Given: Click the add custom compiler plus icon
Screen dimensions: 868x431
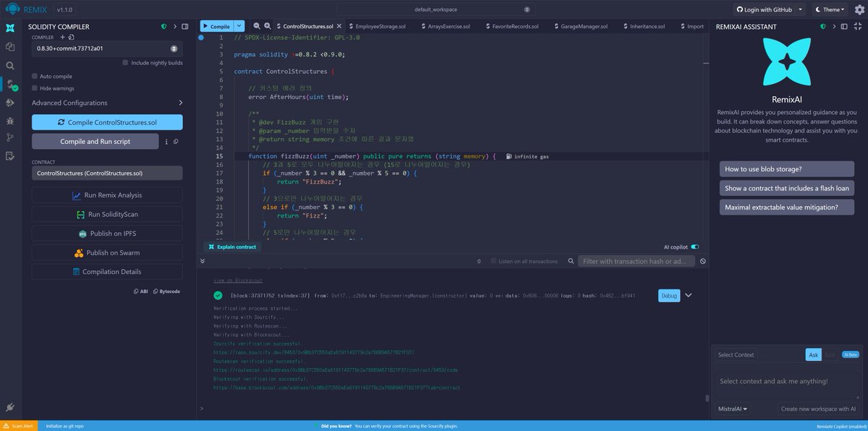Looking at the screenshot, I should pos(61,37).
